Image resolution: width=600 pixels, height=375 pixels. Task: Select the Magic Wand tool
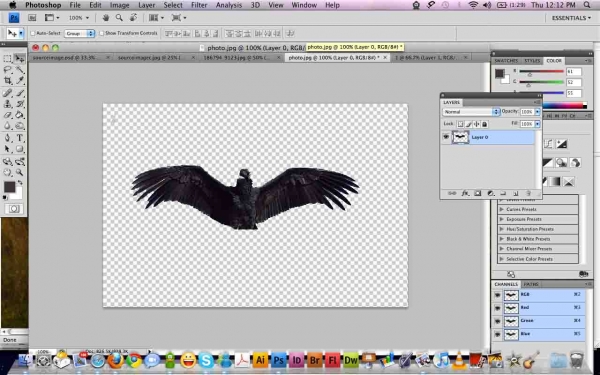(x=20, y=70)
